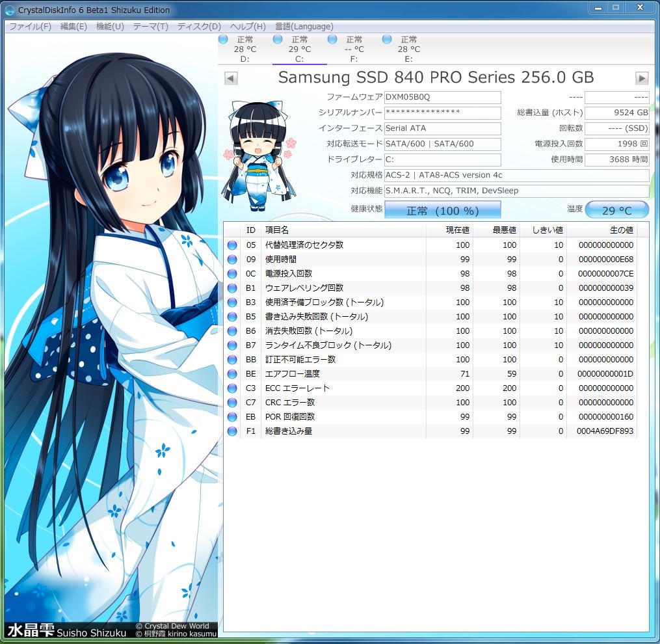660x644 pixels.
Task: Click the 29 °C temperature button
Action: 617,209
